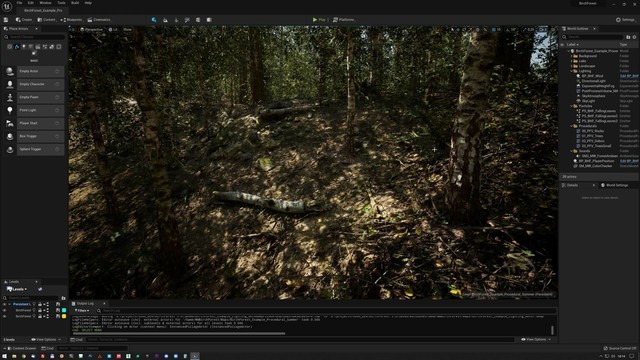Click the Box Trigger icon
Screen dimensions: 640x360
coord(10,136)
